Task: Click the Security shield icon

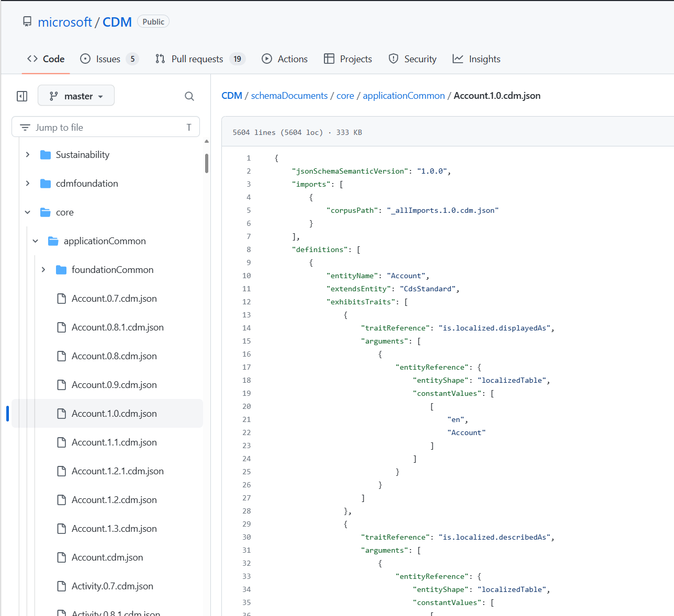Action: 393,59
